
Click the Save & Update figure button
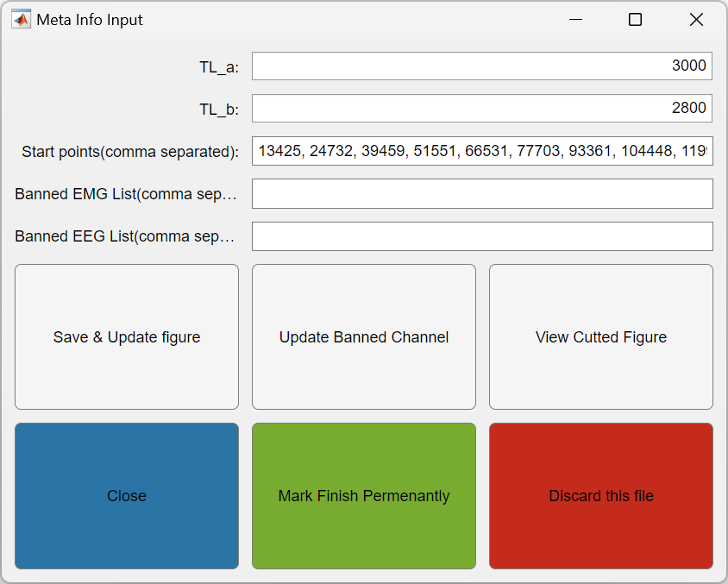[127, 337]
